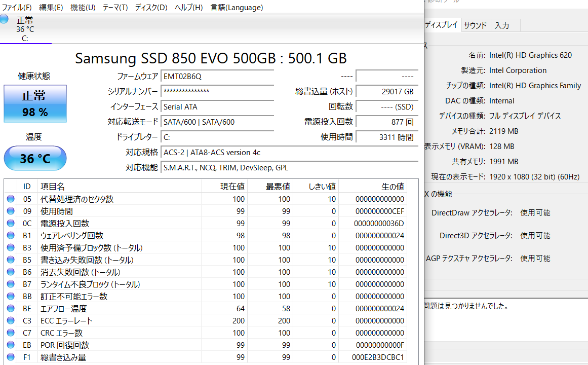Open the 機能(U) menu
The height and width of the screenshot is (365, 588).
pos(83,8)
